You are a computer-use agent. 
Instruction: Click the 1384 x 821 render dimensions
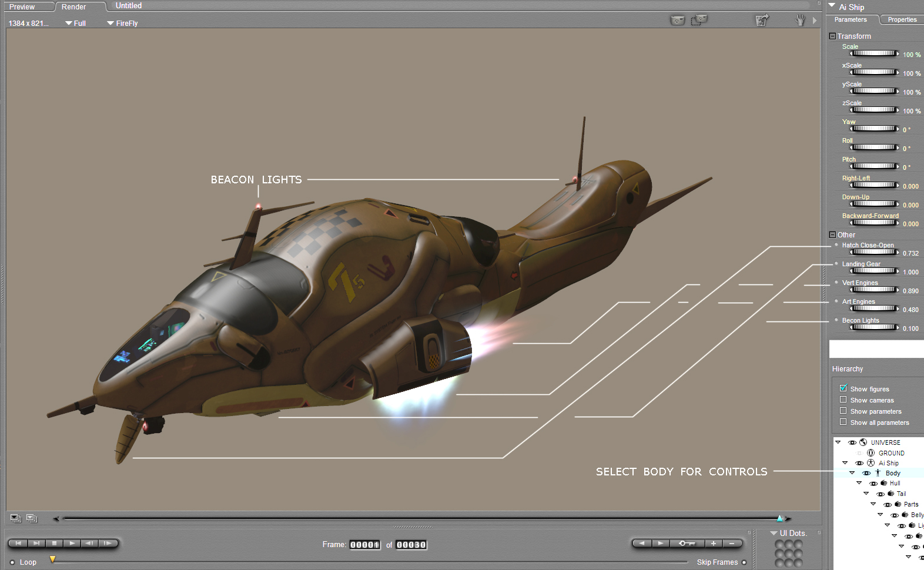click(x=29, y=24)
